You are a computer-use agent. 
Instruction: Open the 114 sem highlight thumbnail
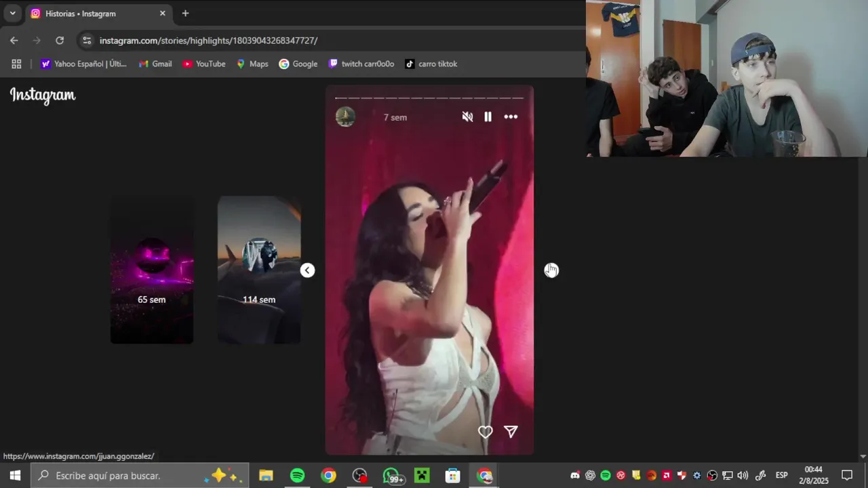coord(259,270)
